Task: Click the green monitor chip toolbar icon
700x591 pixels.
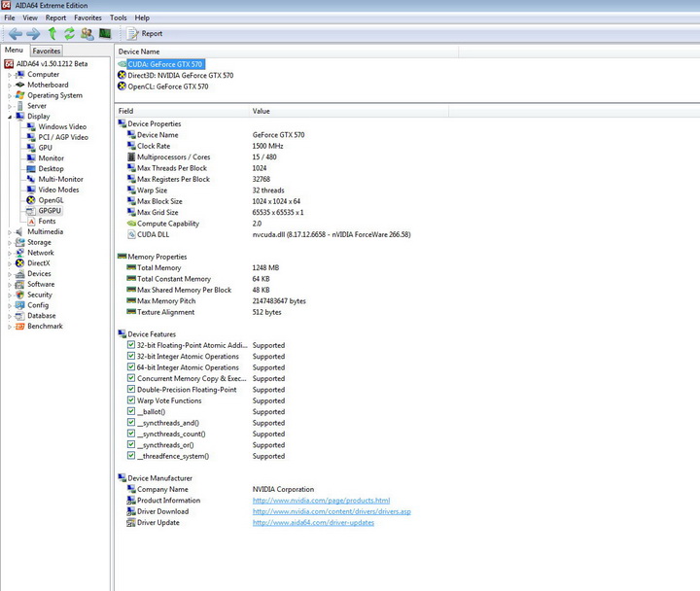Action: pos(105,33)
